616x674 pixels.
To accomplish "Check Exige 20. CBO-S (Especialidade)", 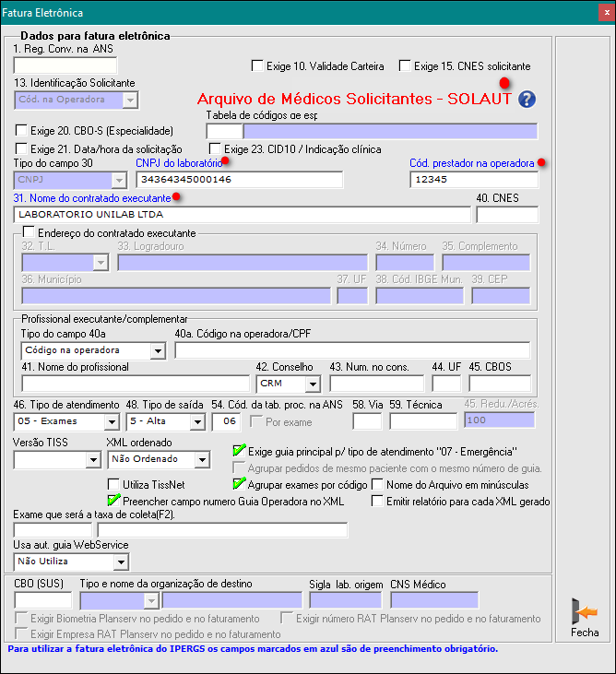I will (x=21, y=130).
